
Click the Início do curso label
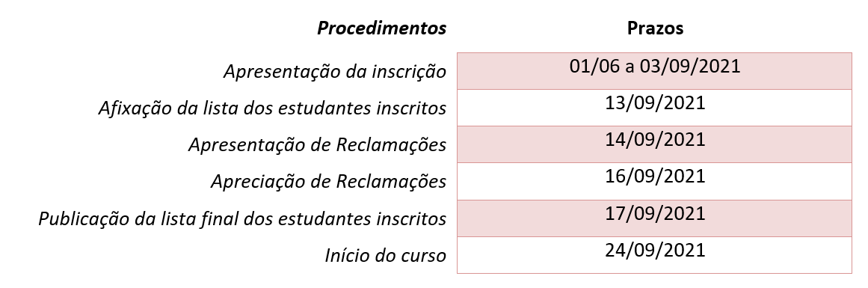tap(385, 256)
